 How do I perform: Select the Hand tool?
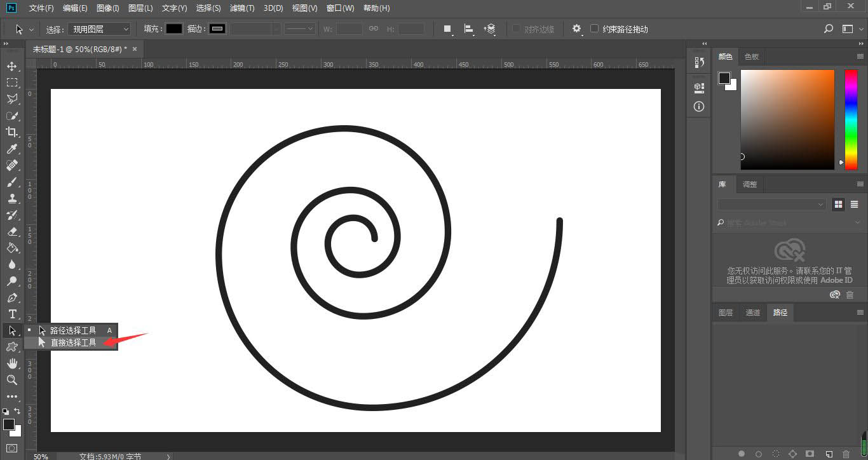coord(12,363)
